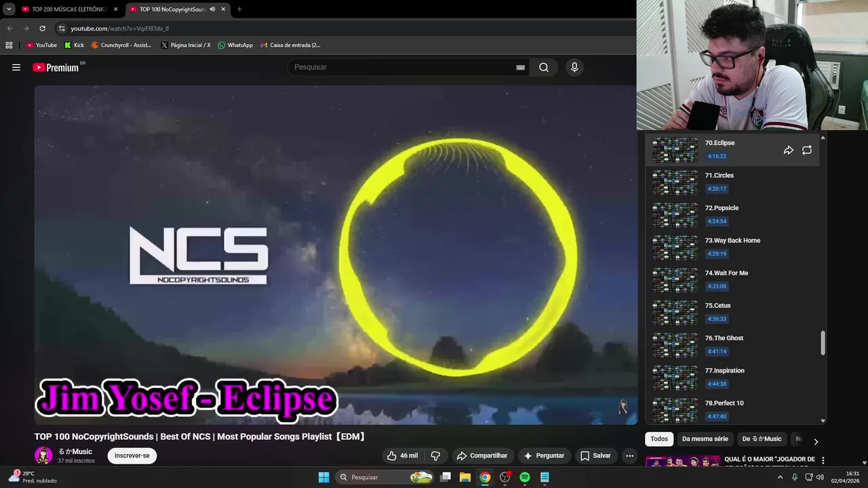
Task: Open the Chrome apps grid shortcut
Action: (9, 45)
